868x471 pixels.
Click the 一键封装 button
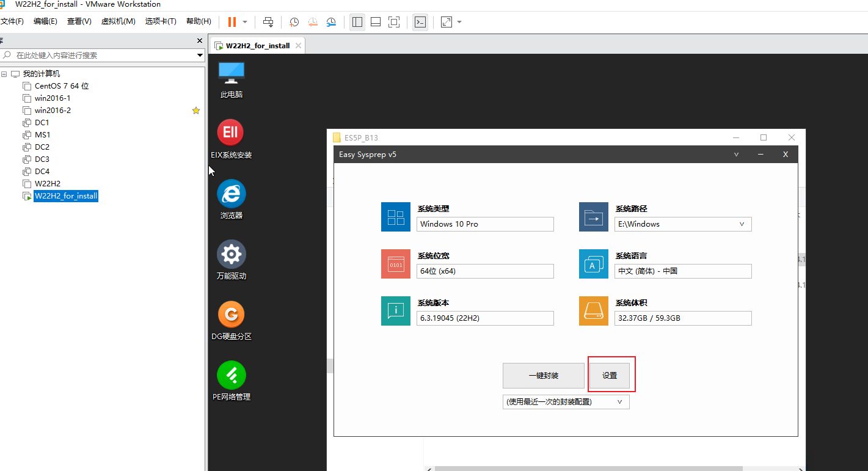pyautogui.click(x=543, y=376)
